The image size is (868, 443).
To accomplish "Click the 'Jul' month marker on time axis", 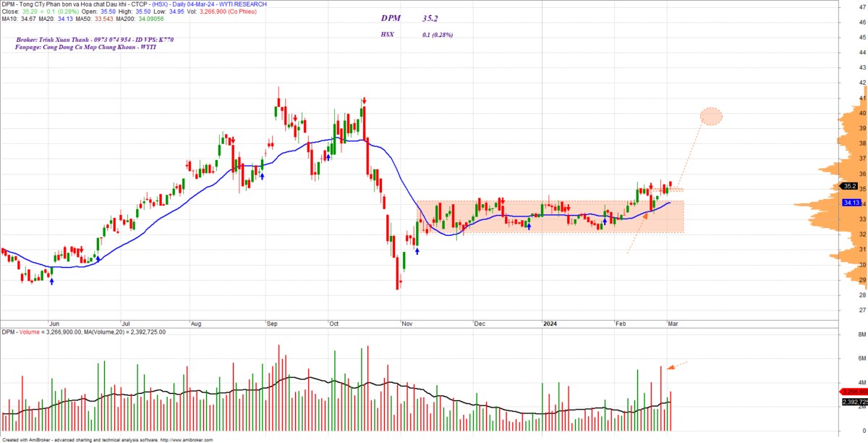I will pyautogui.click(x=125, y=325).
